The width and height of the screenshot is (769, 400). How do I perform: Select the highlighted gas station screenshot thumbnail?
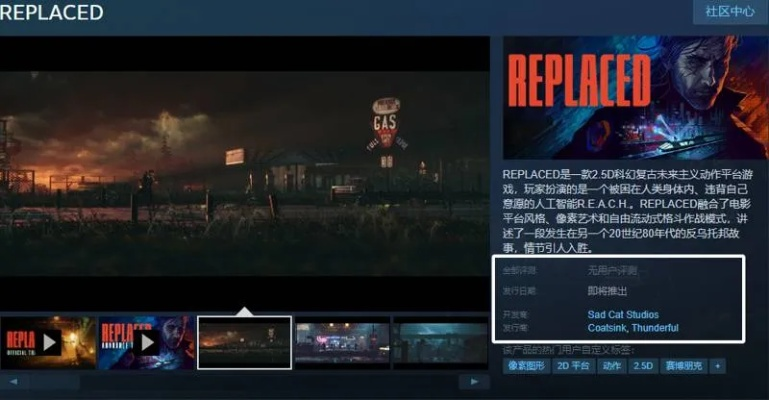[244, 343]
